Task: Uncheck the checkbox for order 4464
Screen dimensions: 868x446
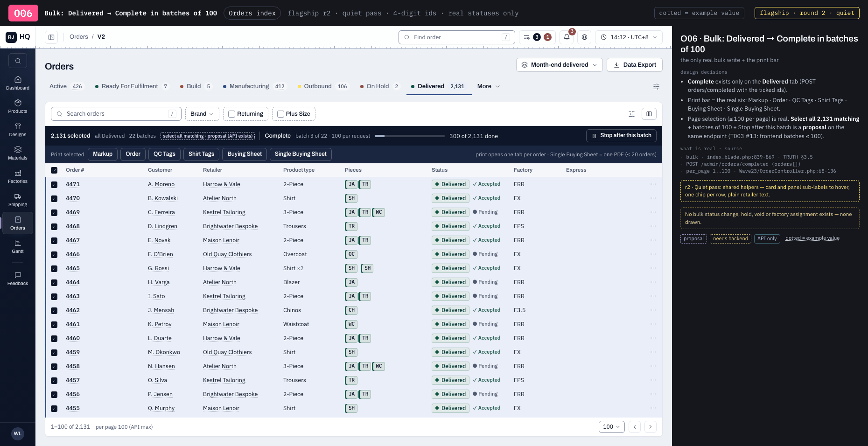Action: tap(54, 282)
